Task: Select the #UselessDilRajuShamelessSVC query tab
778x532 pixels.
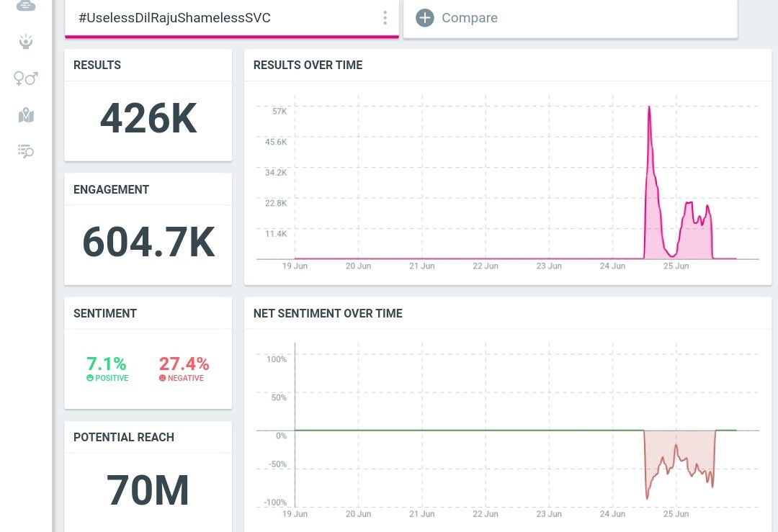Action: click(232, 18)
